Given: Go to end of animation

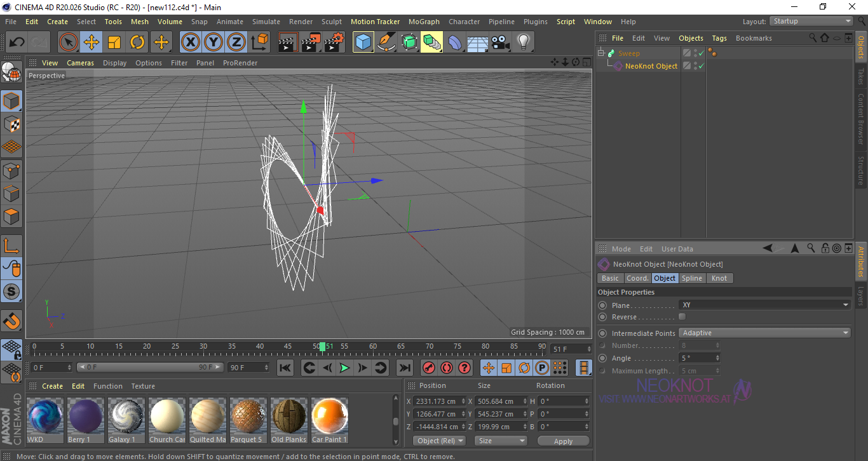Looking at the screenshot, I should 404,368.
